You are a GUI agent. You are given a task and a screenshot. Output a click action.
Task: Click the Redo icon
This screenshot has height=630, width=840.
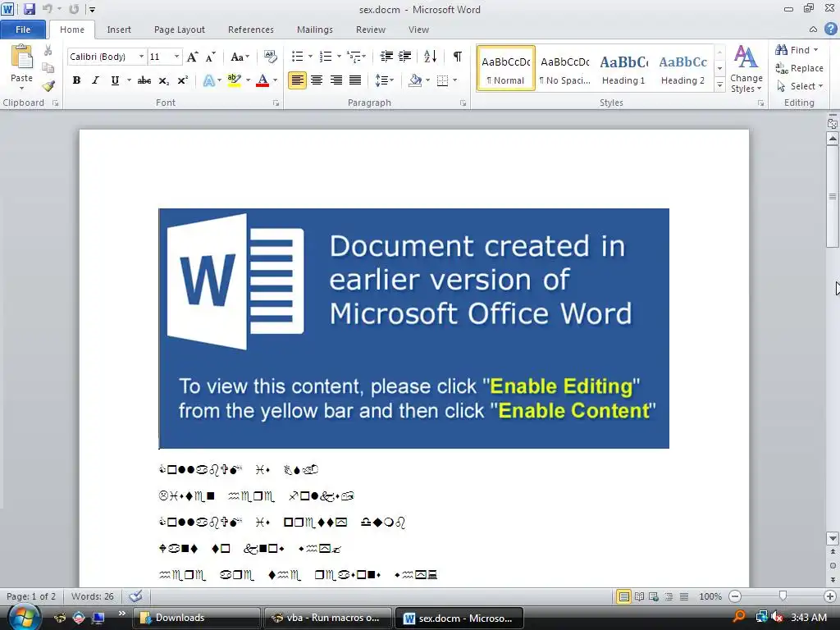click(x=74, y=9)
